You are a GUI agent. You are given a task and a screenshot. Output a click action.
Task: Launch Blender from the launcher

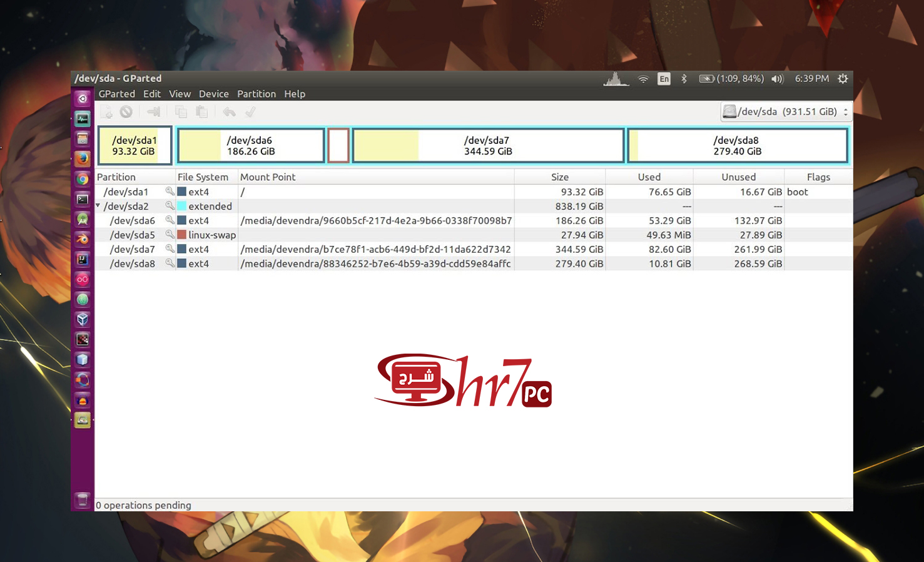83,239
